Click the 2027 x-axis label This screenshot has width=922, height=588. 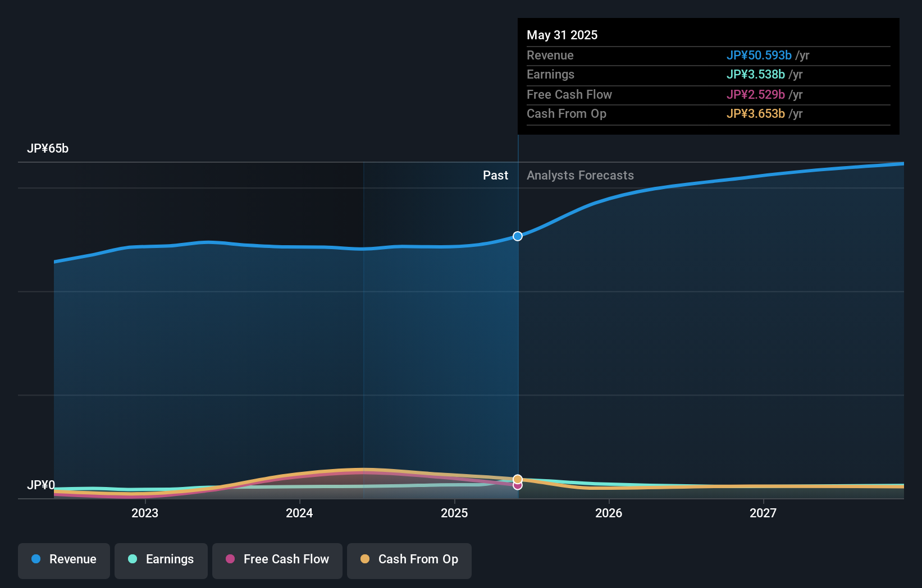pos(763,513)
